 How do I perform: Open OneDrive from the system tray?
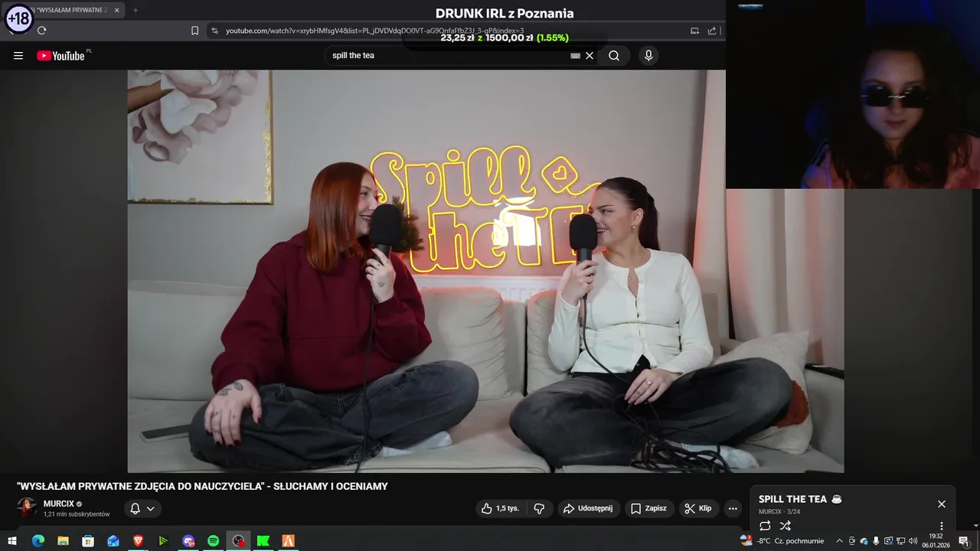pos(864,541)
